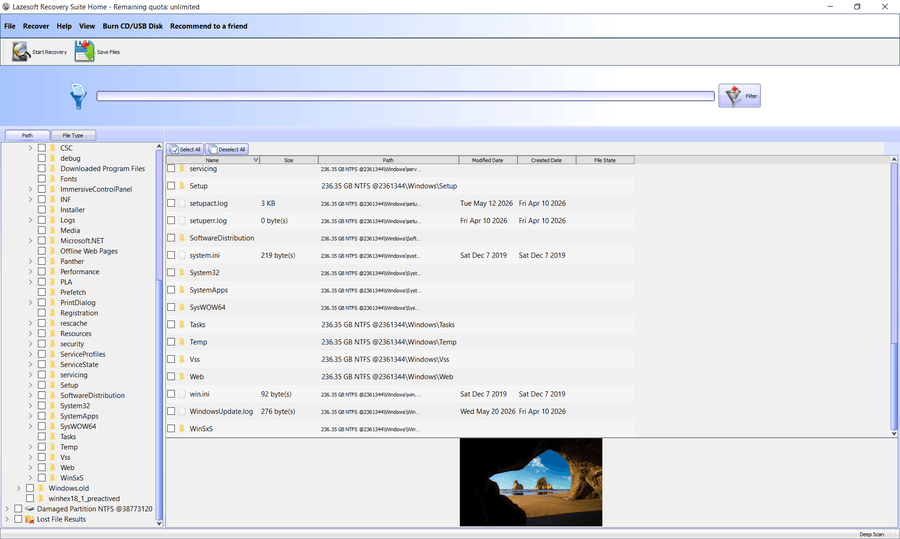Click the Start Recovery toolbar icon
900x539 pixels.
[x=21, y=52]
